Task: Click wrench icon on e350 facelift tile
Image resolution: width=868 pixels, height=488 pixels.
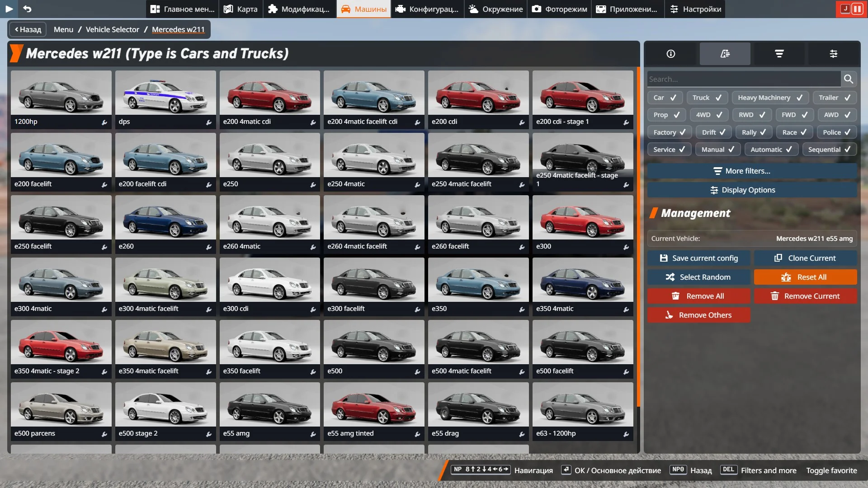Action: tap(313, 371)
